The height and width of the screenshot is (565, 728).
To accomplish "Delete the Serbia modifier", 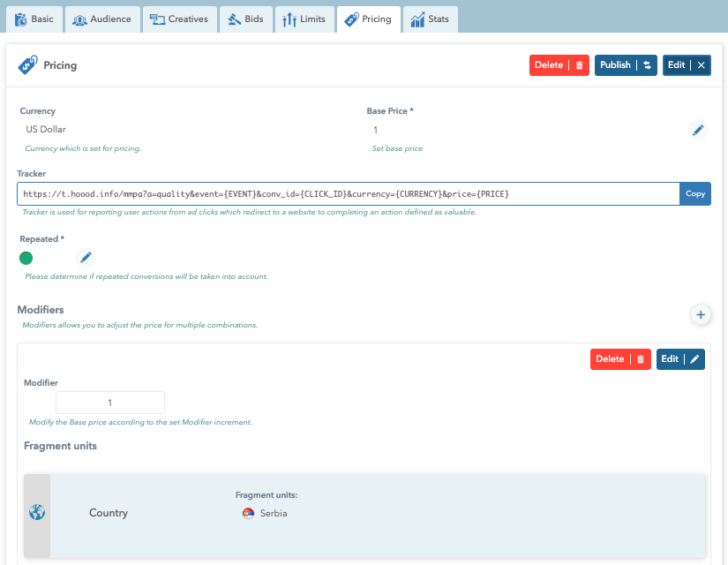I will tap(619, 359).
